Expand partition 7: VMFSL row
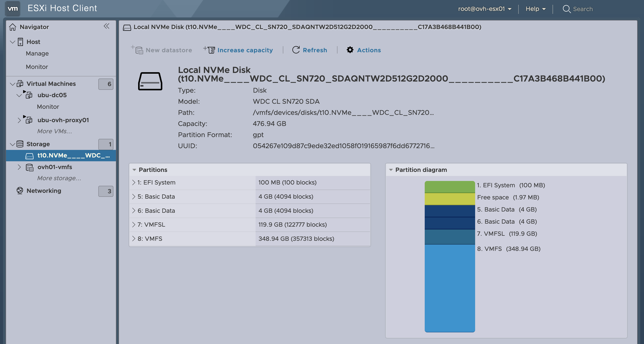Screen dimensions: 644x344 134,224
